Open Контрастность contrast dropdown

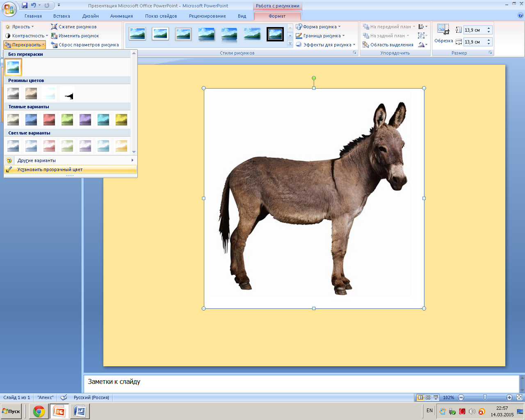[x=26, y=36]
